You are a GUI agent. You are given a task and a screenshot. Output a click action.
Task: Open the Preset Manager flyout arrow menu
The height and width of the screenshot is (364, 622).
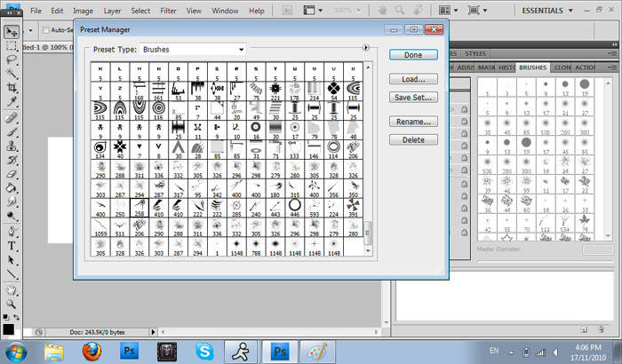tap(366, 48)
